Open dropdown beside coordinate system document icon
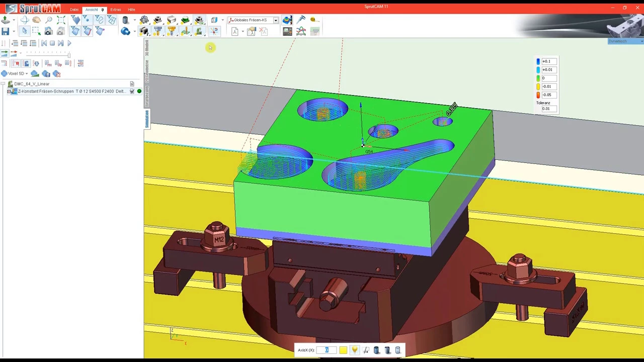The height and width of the screenshot is (362, 644). coord(243,31)
